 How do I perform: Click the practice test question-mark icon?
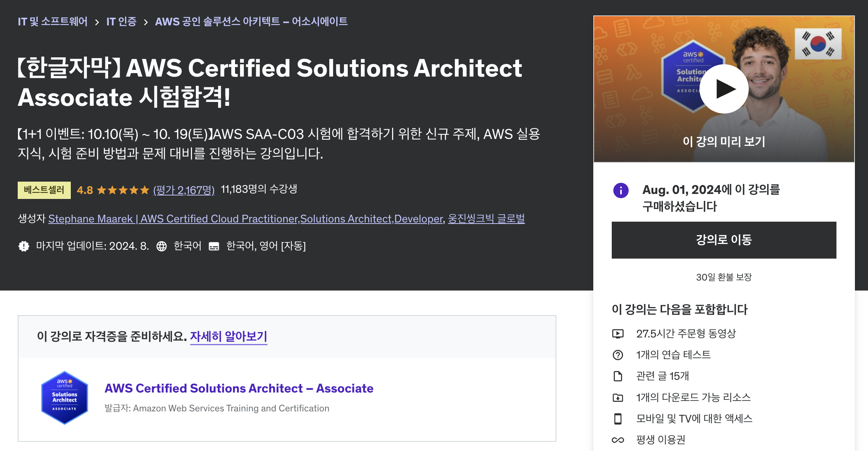pyautogui.click(x=618, y=355)
